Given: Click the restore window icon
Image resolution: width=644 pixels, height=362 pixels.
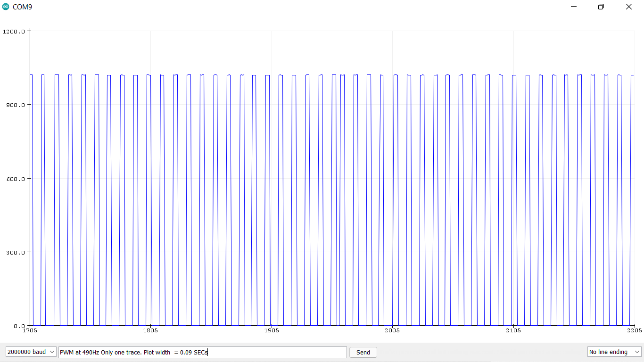Looking at the screenshot, I should 601,7.
